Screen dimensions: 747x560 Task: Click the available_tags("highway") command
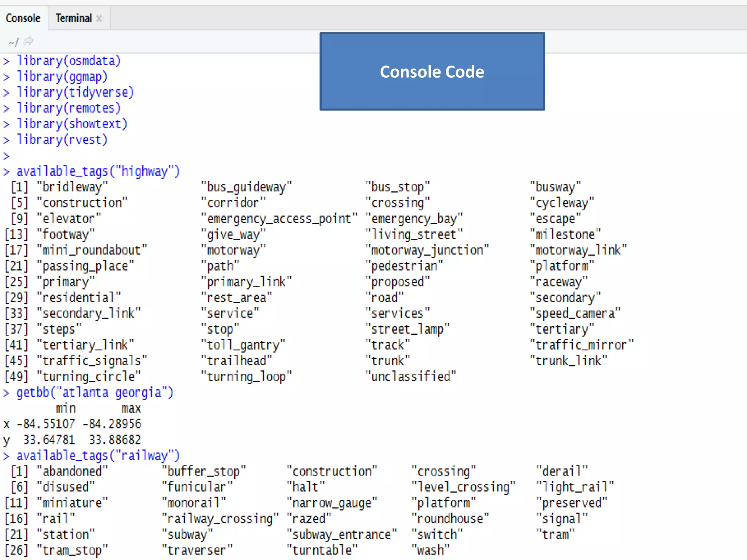98,171
